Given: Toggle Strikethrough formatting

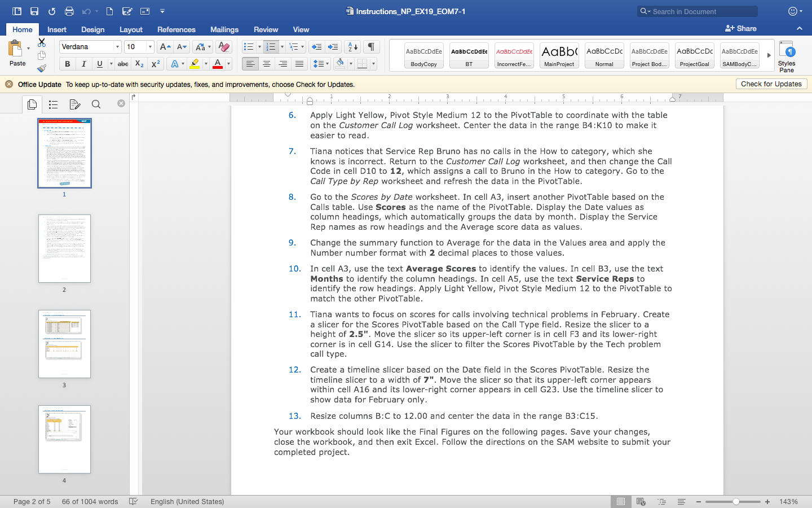Looking at the screenshot, I should pyautogui.click(x=123, y=64).
